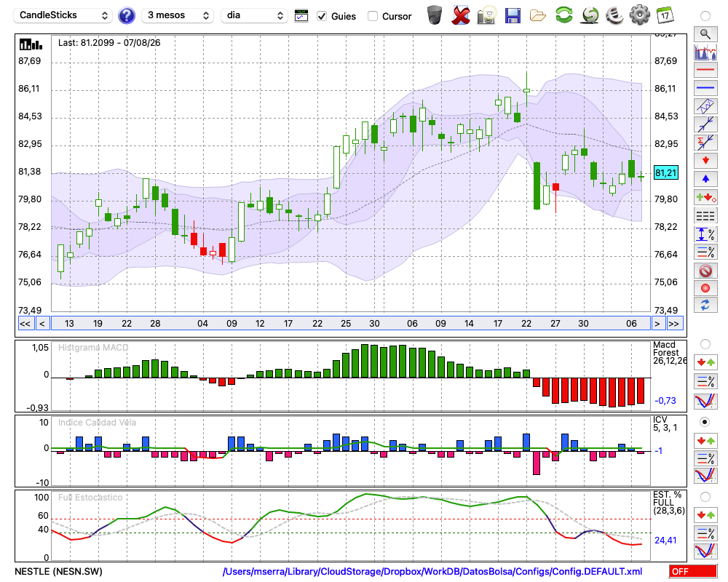
Task: Click the trash can icon in toolbar
Action: [x=435, y=15]
